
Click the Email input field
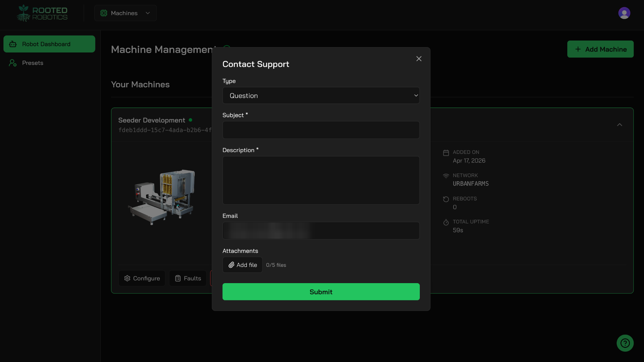pos(321,231)
